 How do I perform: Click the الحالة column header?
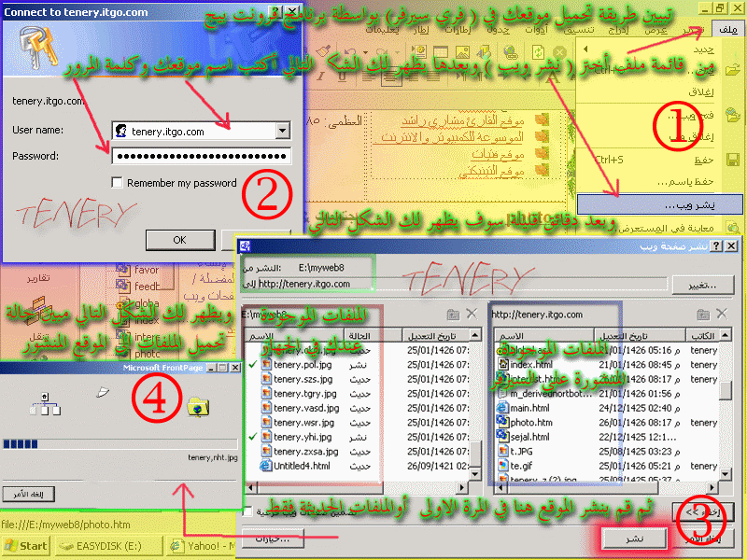373,335
